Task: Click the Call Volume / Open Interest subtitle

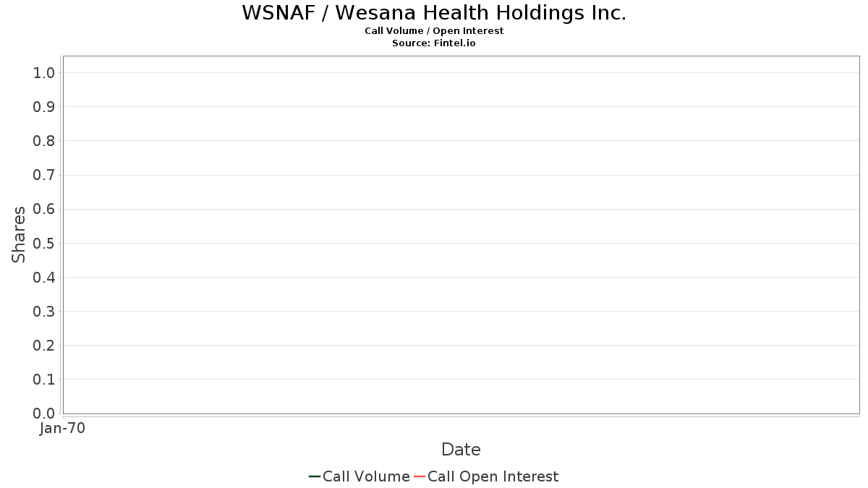Action: 434,31
